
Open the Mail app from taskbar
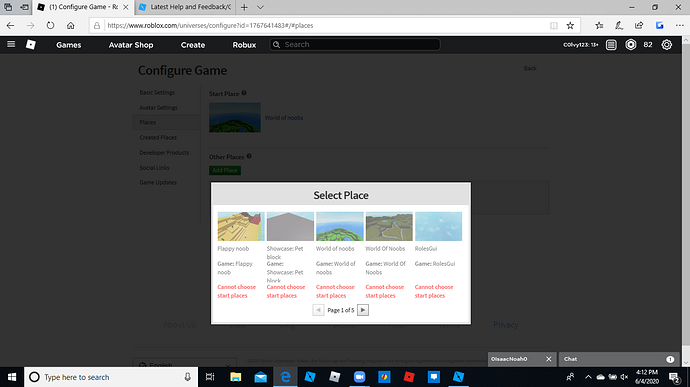[261, 377]
